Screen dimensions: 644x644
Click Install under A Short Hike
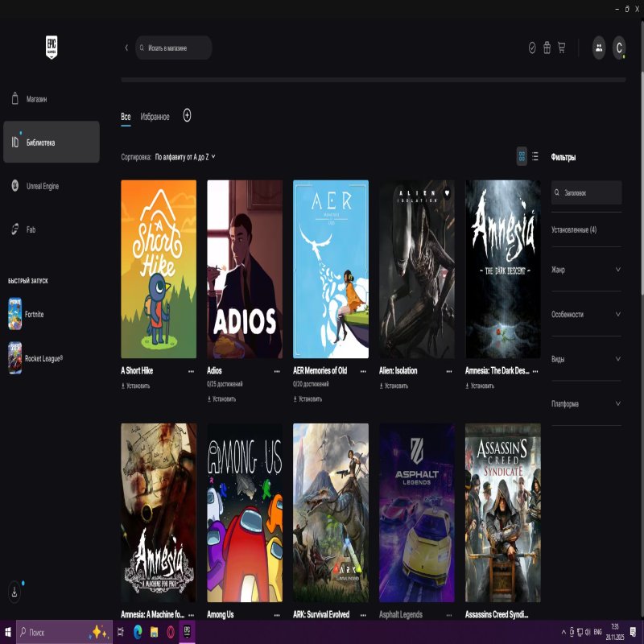click(136, 386)
